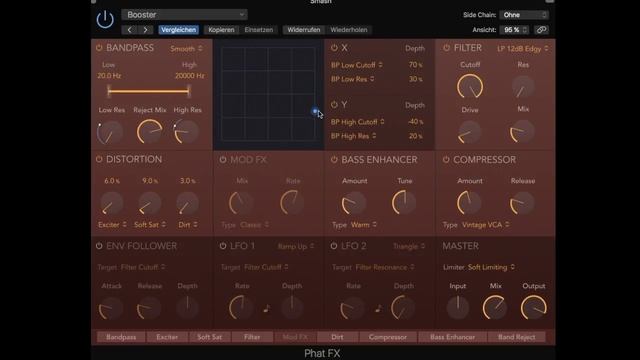Open the BP High Cutoff target dropdown
Image resolution: width=640 pixels, height=360 pixels.
pos(358,122)
